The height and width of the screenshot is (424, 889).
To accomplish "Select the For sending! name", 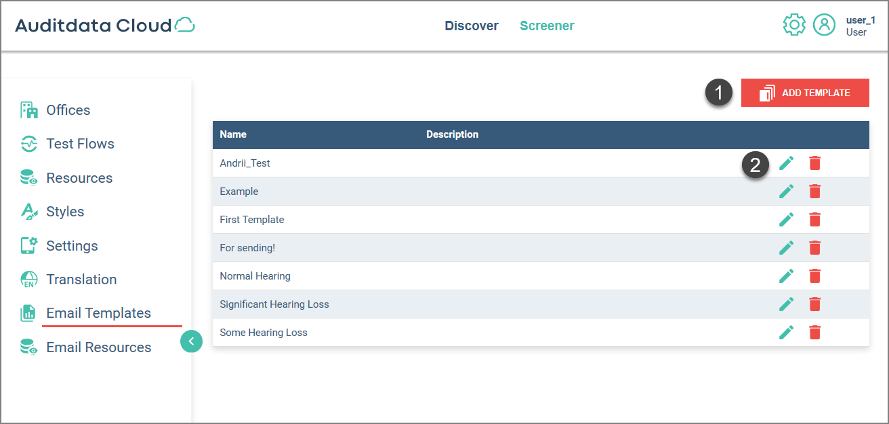I will pyautogui.click(x=248, y=248).
